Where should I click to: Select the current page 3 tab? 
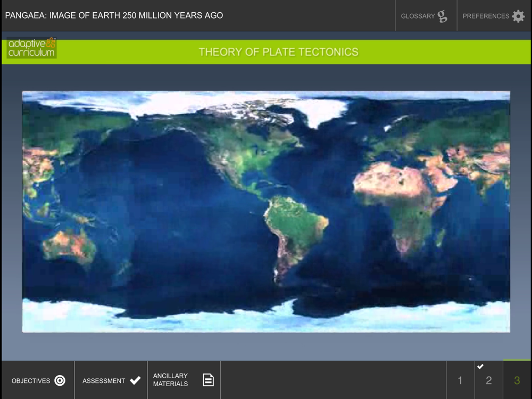click(517, 380)
